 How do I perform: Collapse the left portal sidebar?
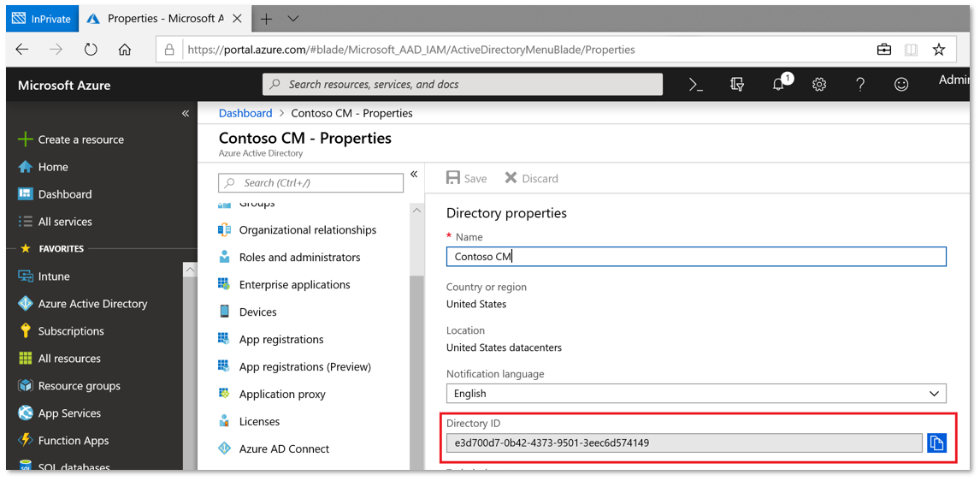click(186, 113)
